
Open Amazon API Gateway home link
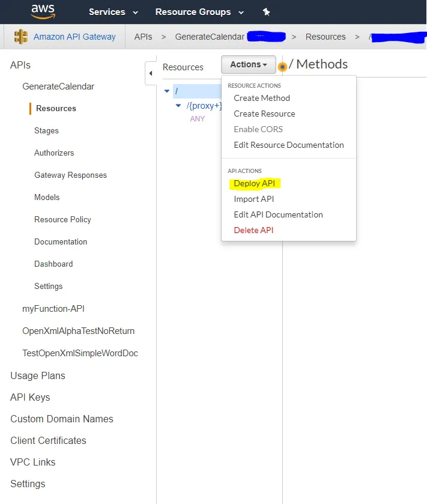click(74, 37)
